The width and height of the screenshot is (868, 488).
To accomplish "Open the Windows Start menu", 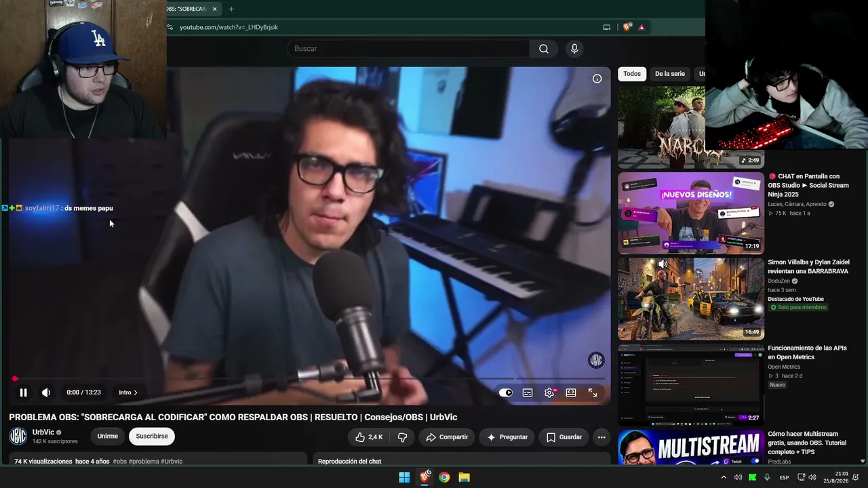I will click(404, 477).
